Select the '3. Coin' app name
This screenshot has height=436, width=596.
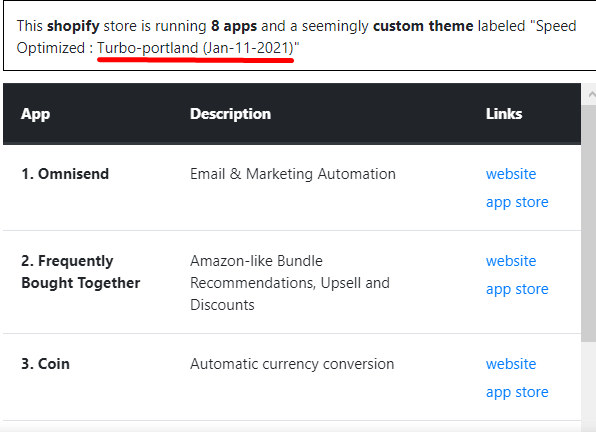[45, 364]
